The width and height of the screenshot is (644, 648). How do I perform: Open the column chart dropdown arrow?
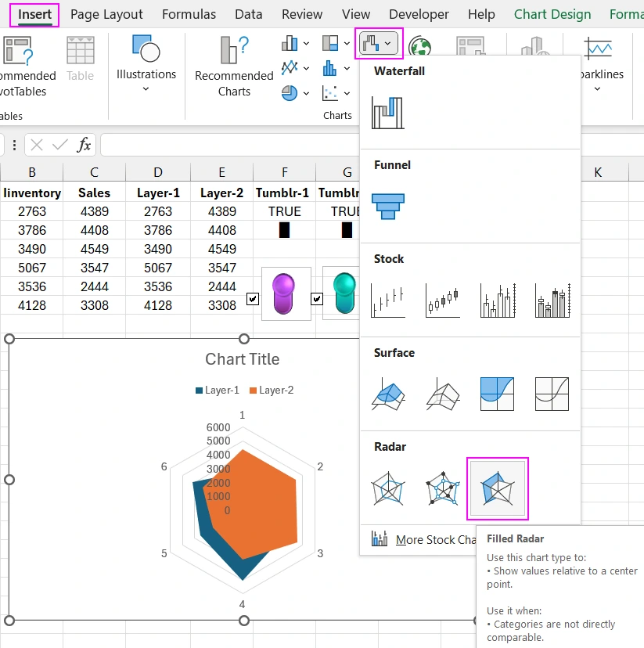pyautogui.click(x=305, y=44)
